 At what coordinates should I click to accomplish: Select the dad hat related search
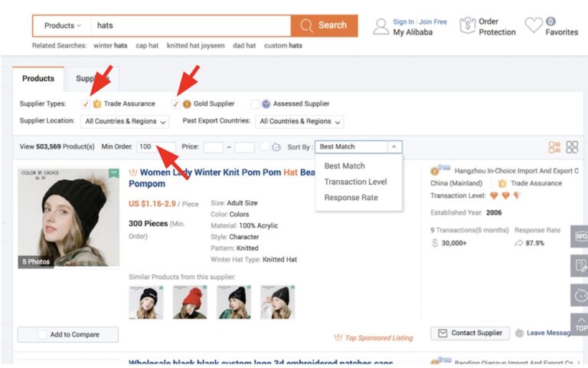[244, 45]
